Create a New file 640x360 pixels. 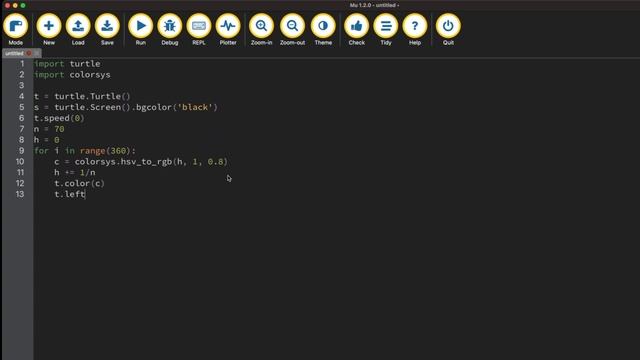click(49, 29)
